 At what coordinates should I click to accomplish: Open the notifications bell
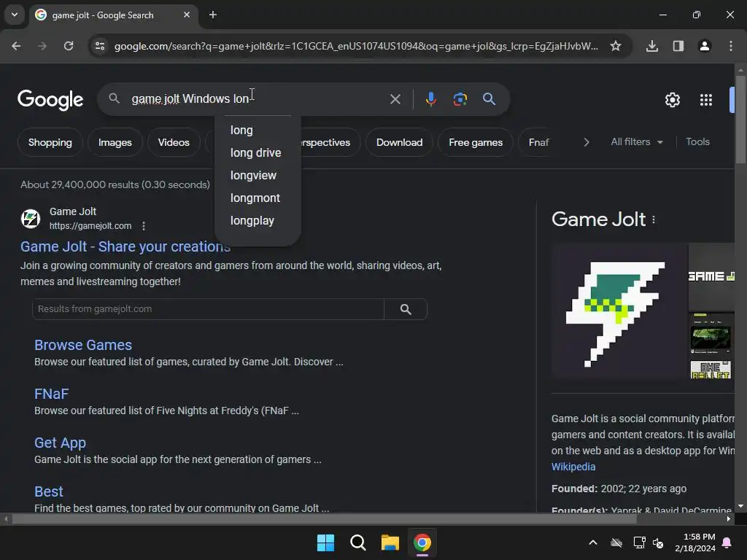pyautogui.click(x=727, y=542)
